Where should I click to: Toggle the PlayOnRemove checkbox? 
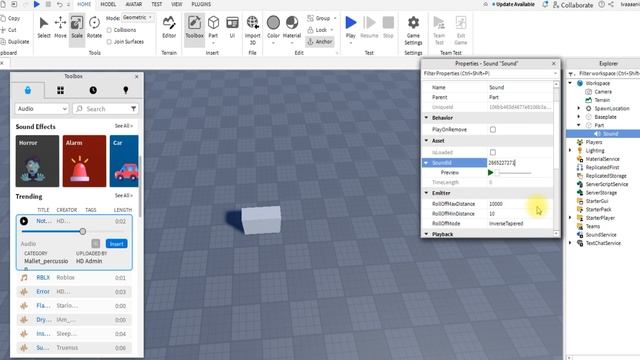pos(493,129)
